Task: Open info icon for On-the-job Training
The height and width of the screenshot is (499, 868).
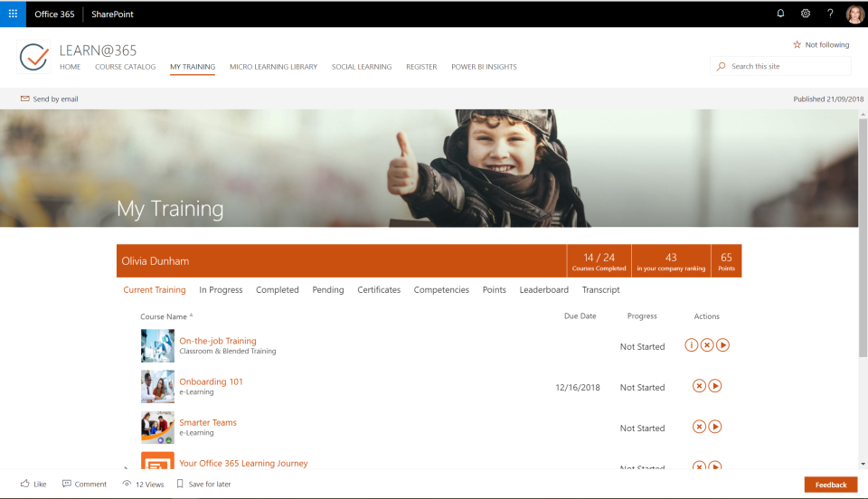Action: 691,345
